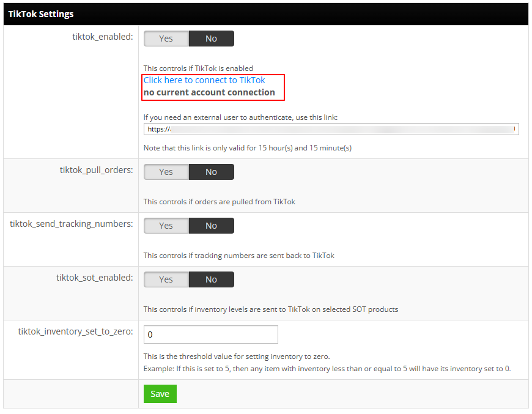Image resolution: width=532 pixels, height=414 pixels.
Task: Click the tiktok_enabled label
Action: [x=103, y=37]
